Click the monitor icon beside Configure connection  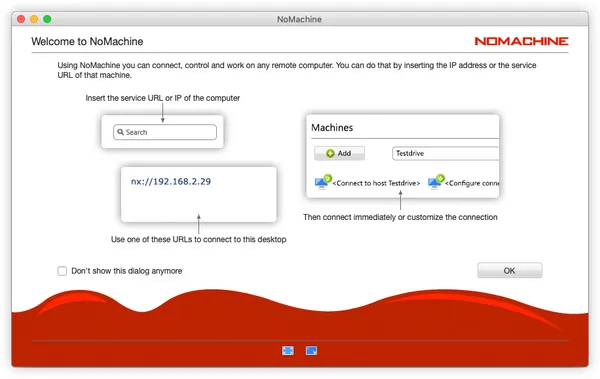click(436, 182)
